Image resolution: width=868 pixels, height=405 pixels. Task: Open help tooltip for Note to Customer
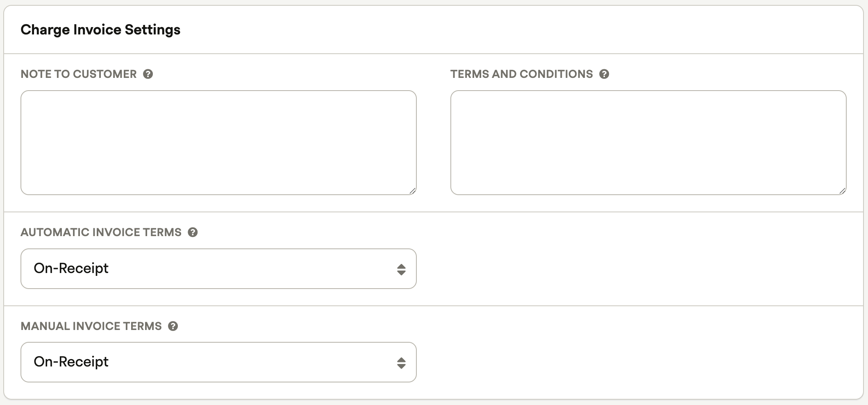148,74
